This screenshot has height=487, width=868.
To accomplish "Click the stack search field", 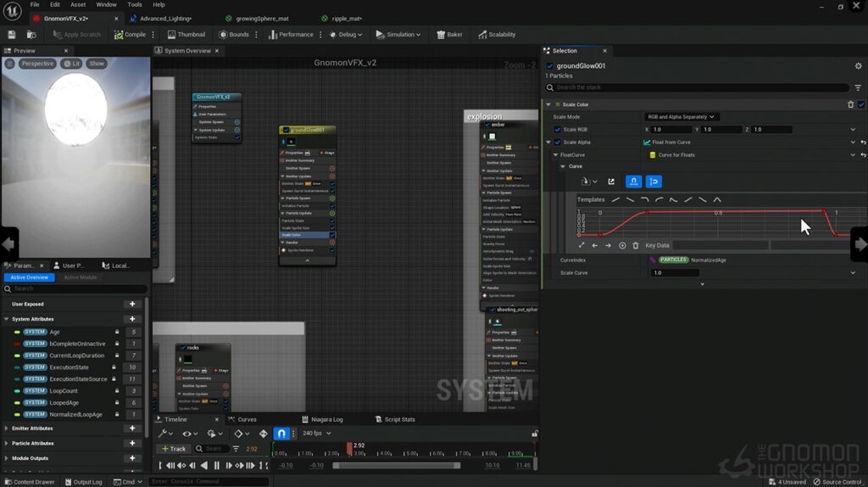I will [x=698, y=87].
